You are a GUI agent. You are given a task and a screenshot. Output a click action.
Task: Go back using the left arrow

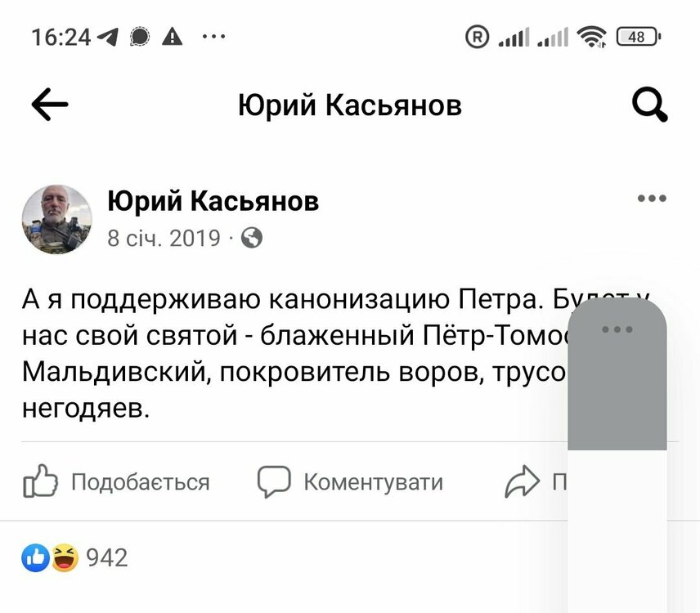tap(50, 105)
